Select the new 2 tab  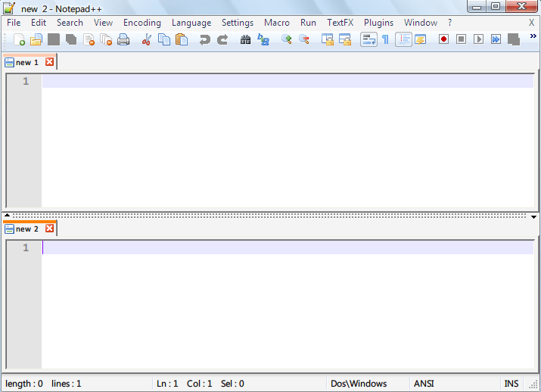[x=26, y=229]
